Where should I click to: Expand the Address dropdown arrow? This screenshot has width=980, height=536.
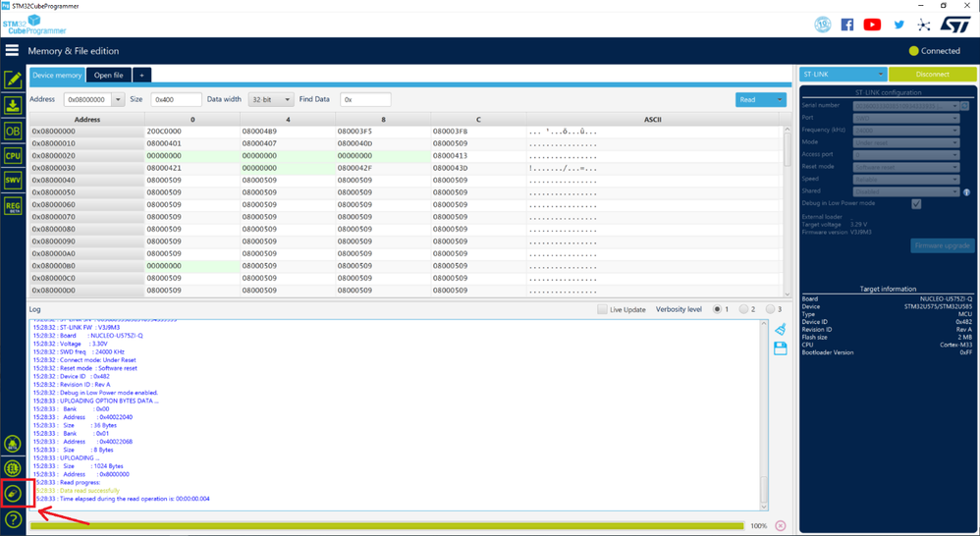[x=118, y=99]
